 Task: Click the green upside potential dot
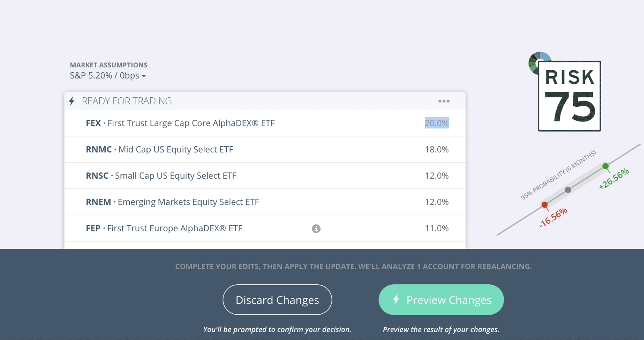[606, 166]
